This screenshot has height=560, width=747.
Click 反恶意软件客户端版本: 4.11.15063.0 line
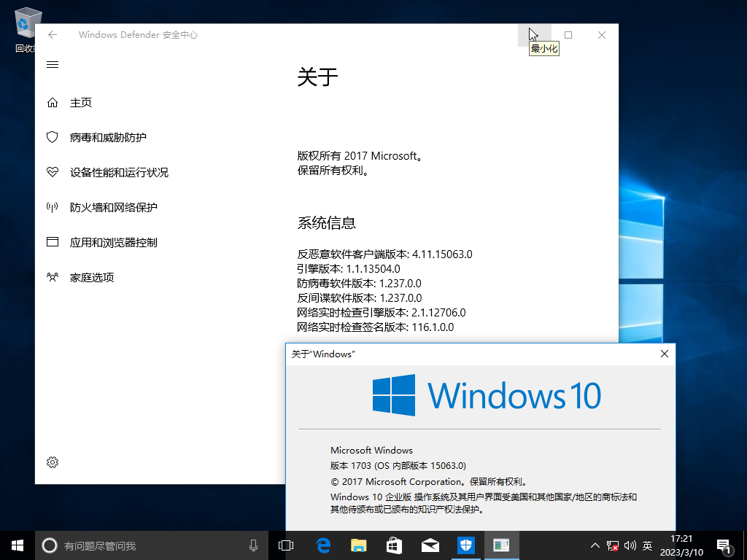point(384,254)
